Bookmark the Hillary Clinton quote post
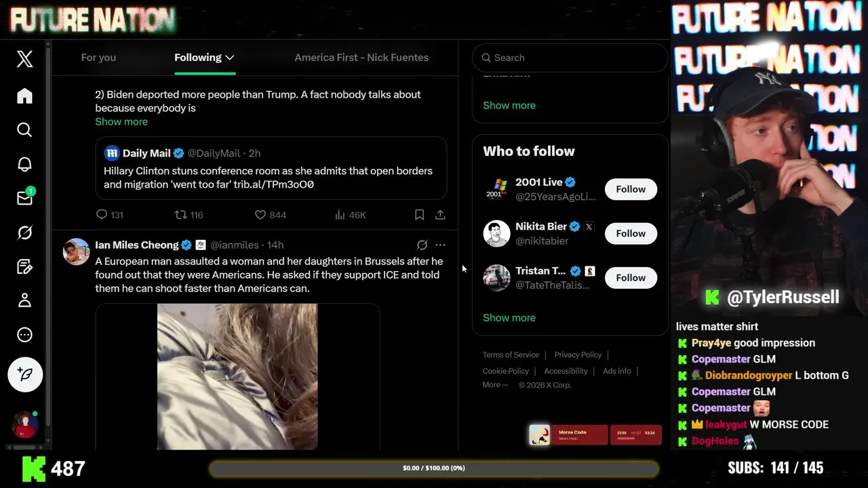 pyautogui.click(x=419, y=214)
